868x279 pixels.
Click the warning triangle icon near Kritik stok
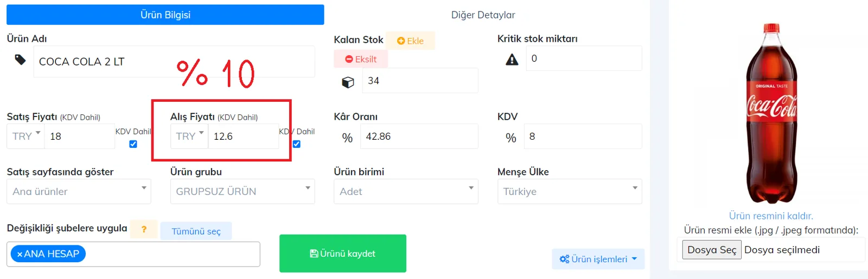coord(512,60)
